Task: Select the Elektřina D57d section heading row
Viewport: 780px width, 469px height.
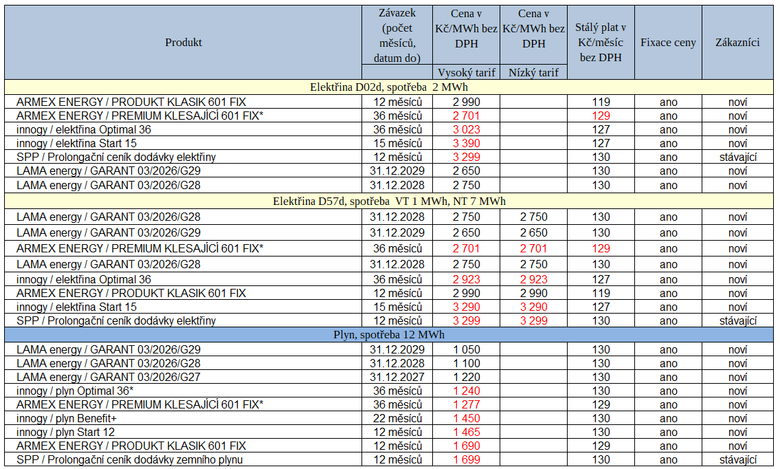Action: click(x=390, y=201)
